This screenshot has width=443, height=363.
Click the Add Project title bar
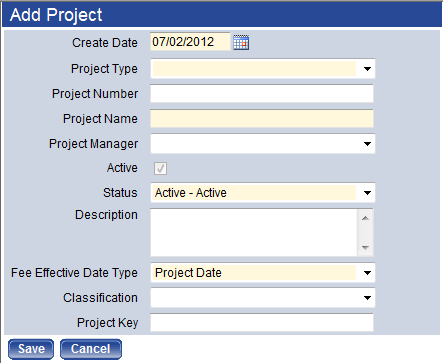(222, 15)
